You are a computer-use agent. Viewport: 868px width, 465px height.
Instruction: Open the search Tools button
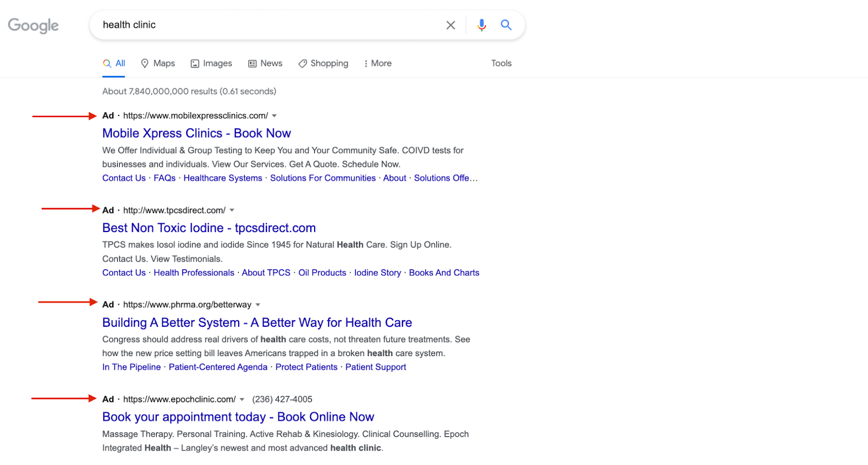tap(501, 63)
